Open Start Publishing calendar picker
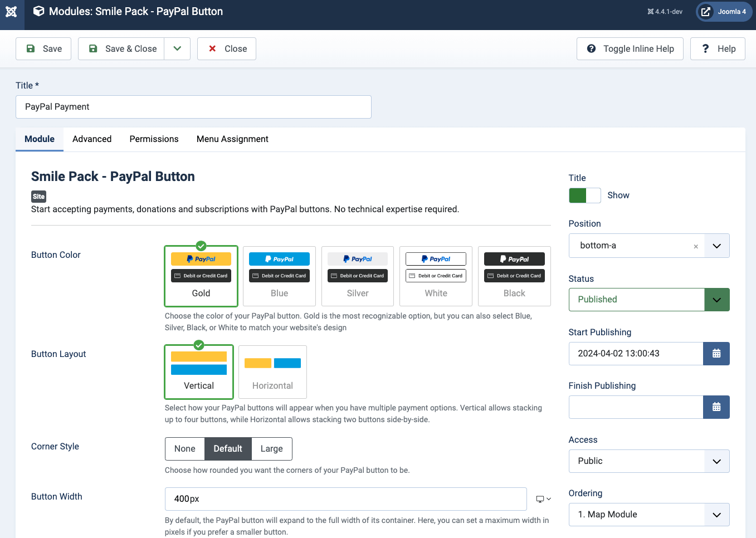 pyautogui.click(x=716, y=354)
